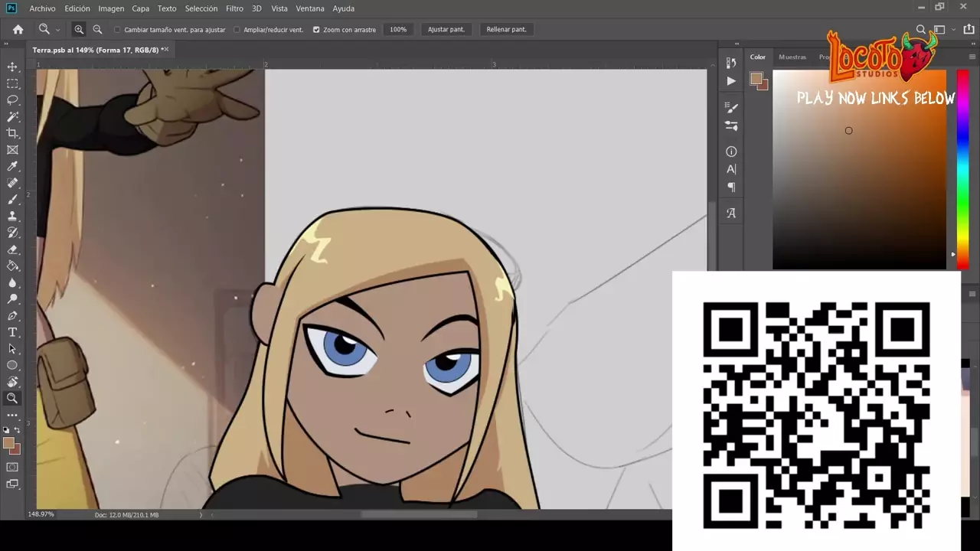Switch to the Muestras tab
980x551 pixels.
(792, 57)
